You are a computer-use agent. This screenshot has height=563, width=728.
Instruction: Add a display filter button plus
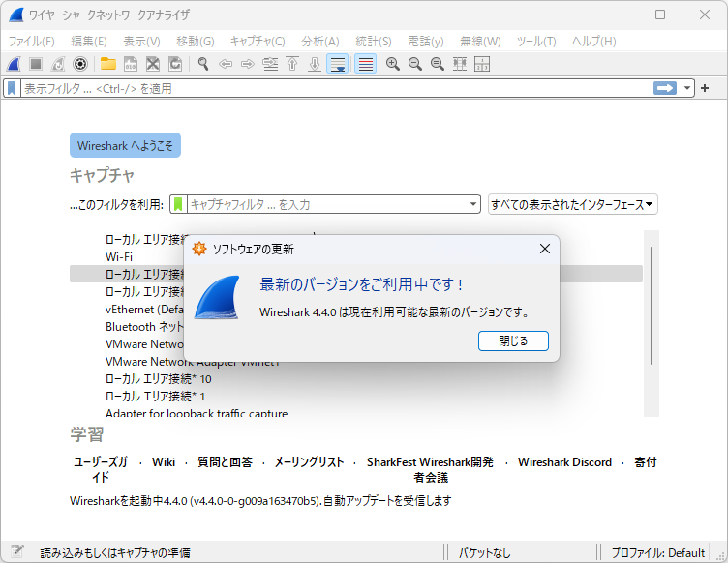tap(705, 88)
